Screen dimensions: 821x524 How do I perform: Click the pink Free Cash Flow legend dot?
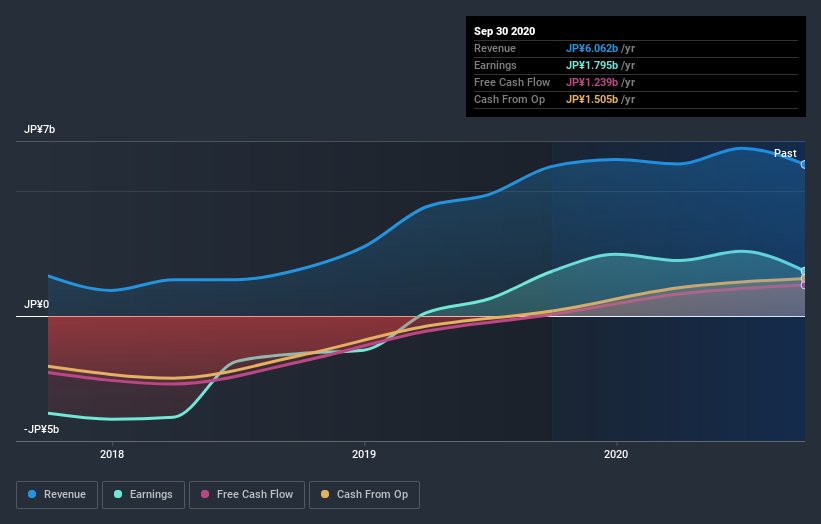(x=205, y=494)
